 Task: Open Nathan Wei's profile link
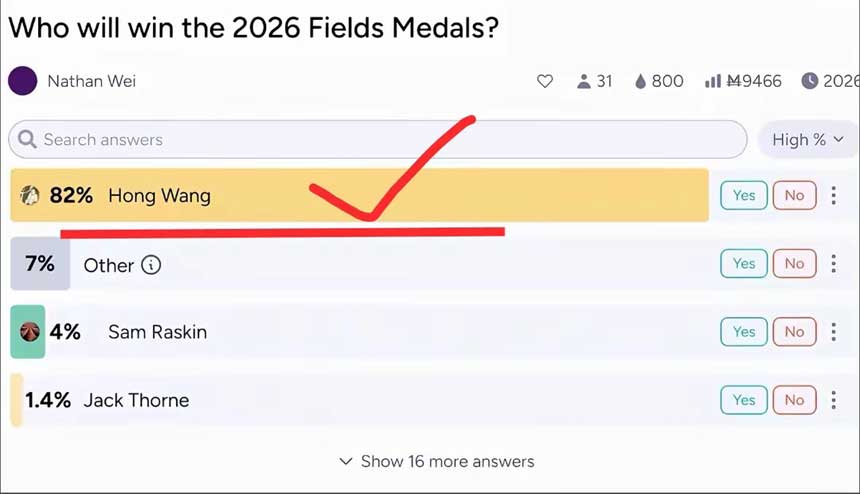pos(91,81)
